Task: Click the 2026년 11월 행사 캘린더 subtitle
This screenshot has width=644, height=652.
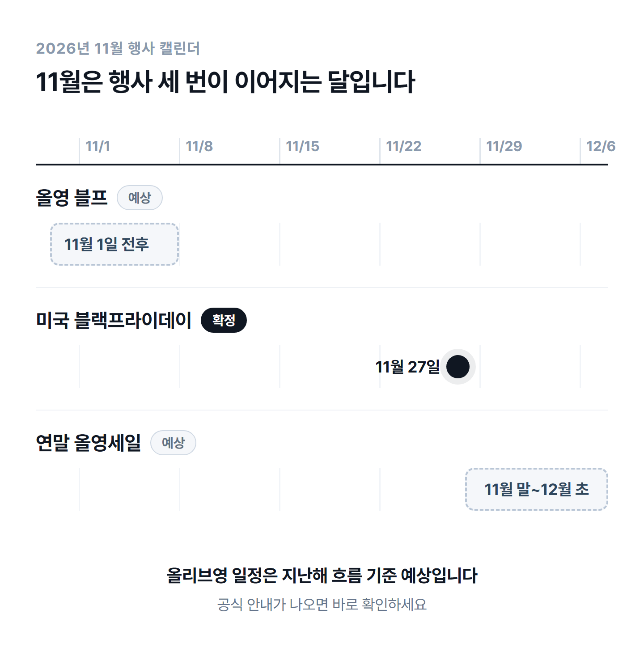Action: pos(118,48)
